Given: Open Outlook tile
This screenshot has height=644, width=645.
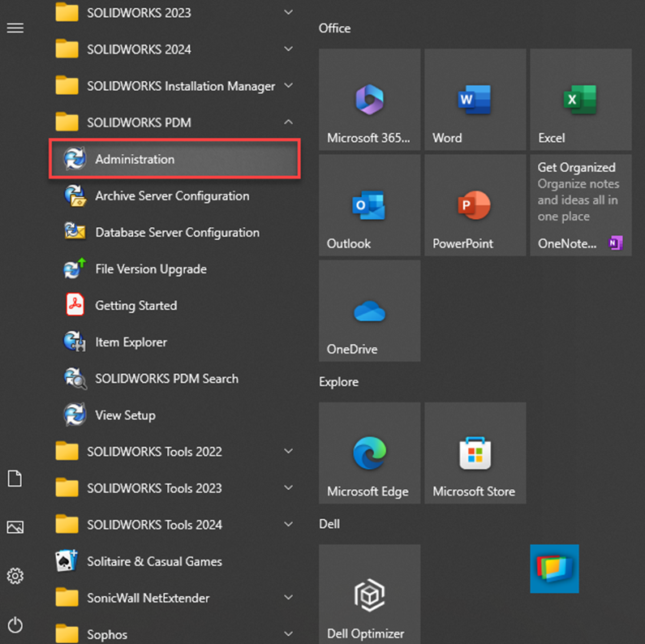Looking at the screenshot, I should pyautogui.click(x=369, y=205).
